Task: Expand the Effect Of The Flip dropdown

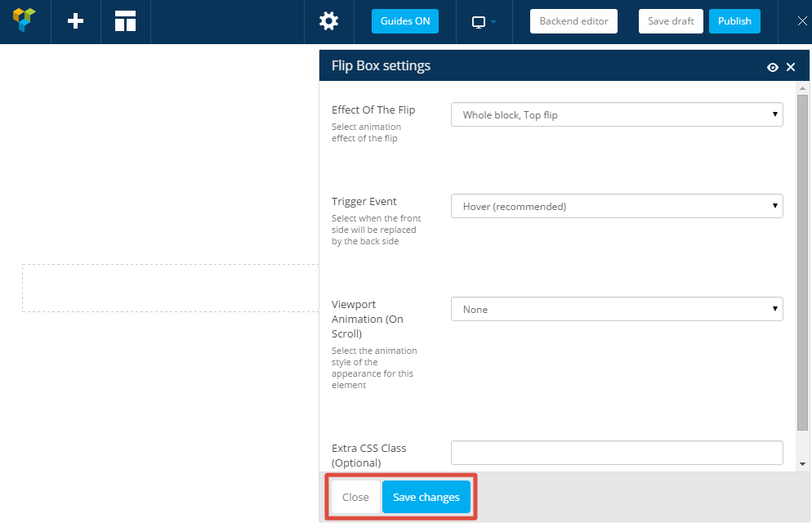Action: pos(616,115)
